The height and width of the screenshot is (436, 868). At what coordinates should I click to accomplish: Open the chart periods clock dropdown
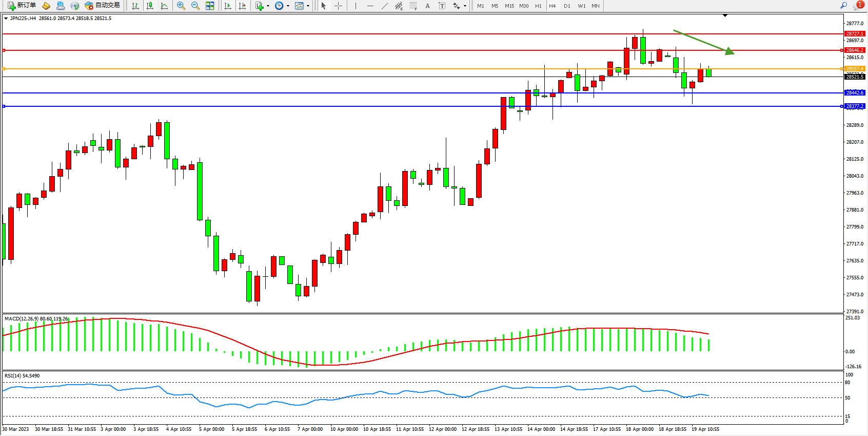(x=288, y=6)
